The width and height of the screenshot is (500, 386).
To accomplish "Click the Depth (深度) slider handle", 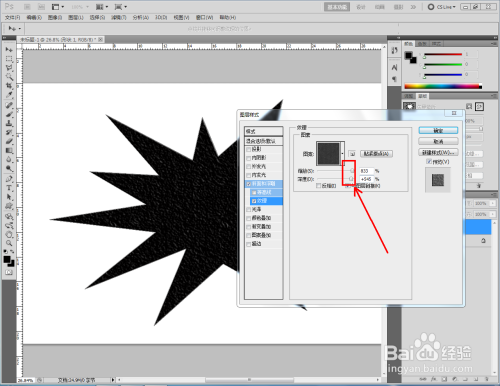I will (351, 179).
